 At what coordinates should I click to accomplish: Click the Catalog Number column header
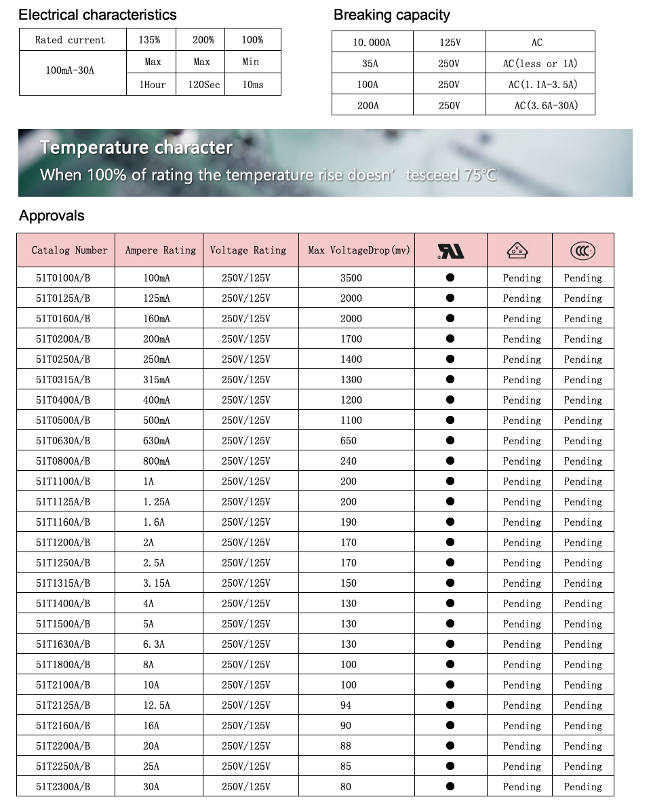[x=66, y=250]
